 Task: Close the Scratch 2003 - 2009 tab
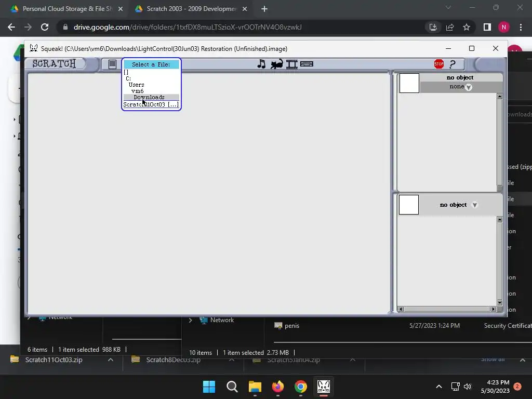pos(245,9)
